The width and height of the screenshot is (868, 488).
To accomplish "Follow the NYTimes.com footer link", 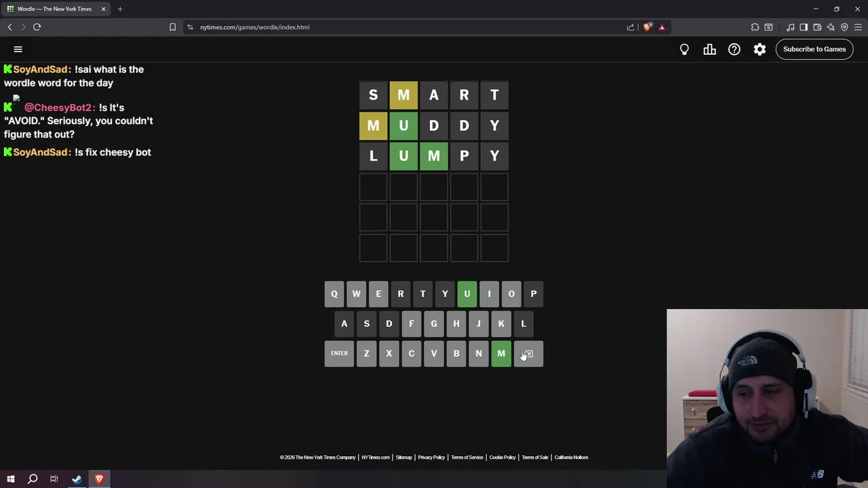I will click(376, 457).
